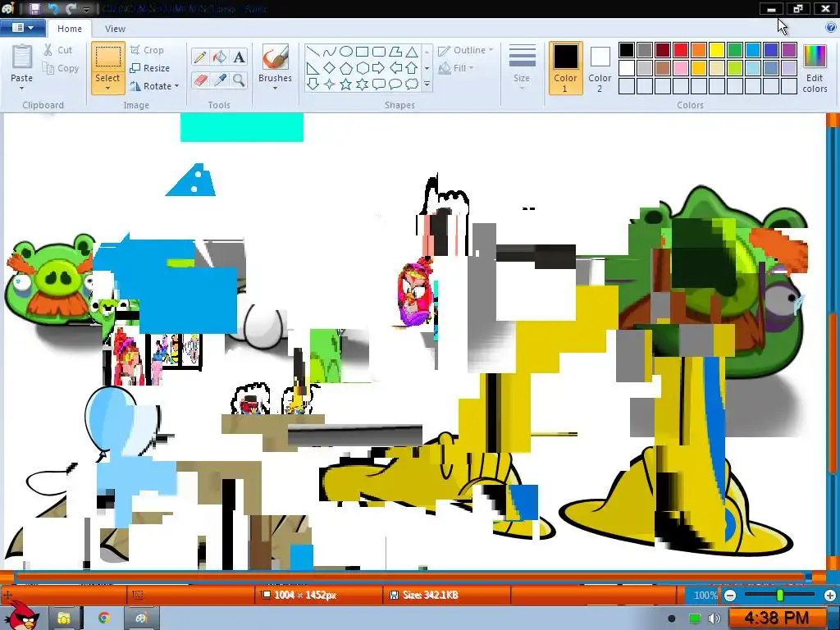Choose the Rounded rectangle shape
The image size is (840, 630).
(x=379, y=52)
